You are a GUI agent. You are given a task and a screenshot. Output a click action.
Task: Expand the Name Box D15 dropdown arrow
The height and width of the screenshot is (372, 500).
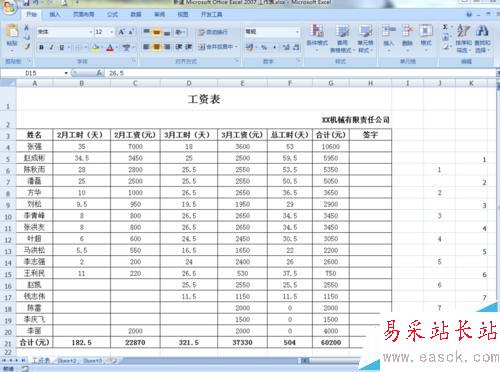pyautogui.click(x=66, y=73)
